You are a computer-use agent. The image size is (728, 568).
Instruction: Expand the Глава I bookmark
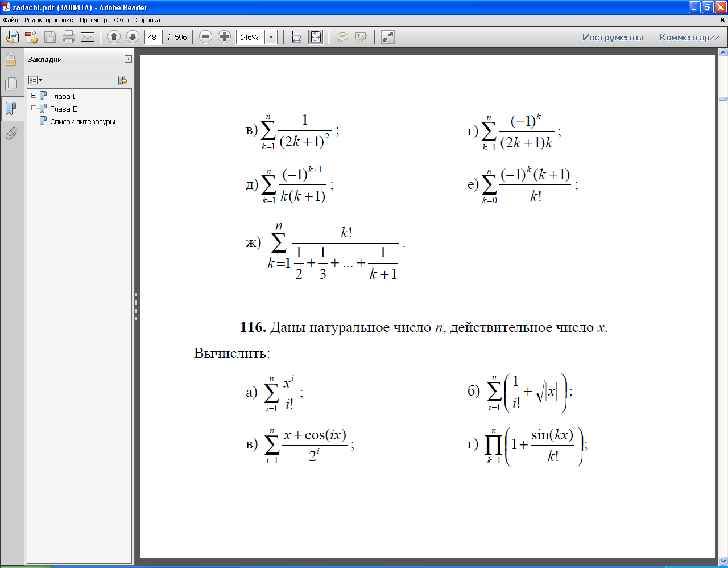coord(34,96)
